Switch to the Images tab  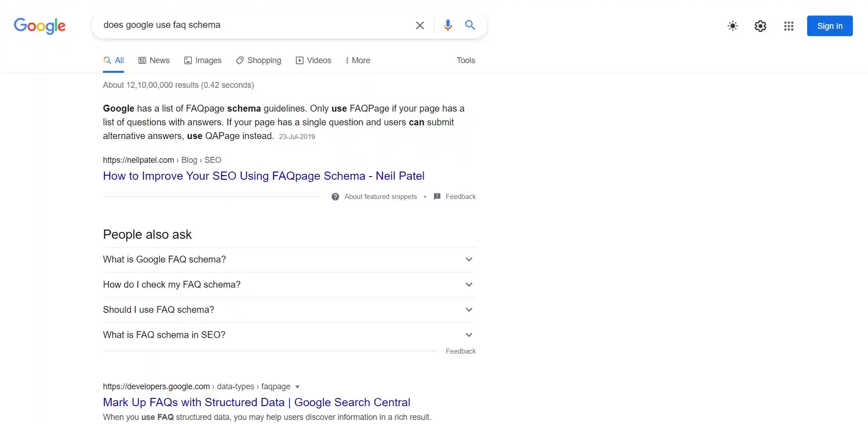[203, 60]
